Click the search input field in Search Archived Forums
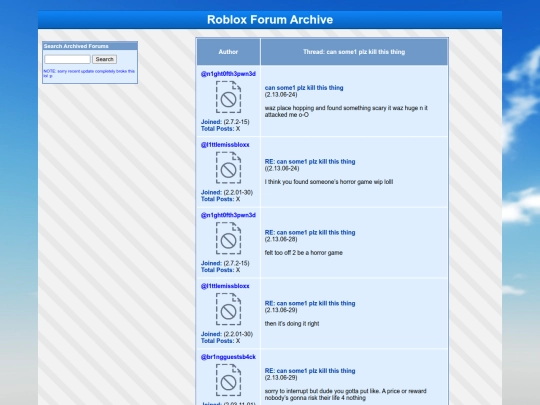Viewport: 540px width, 405px height. click(x=68, y=59)
